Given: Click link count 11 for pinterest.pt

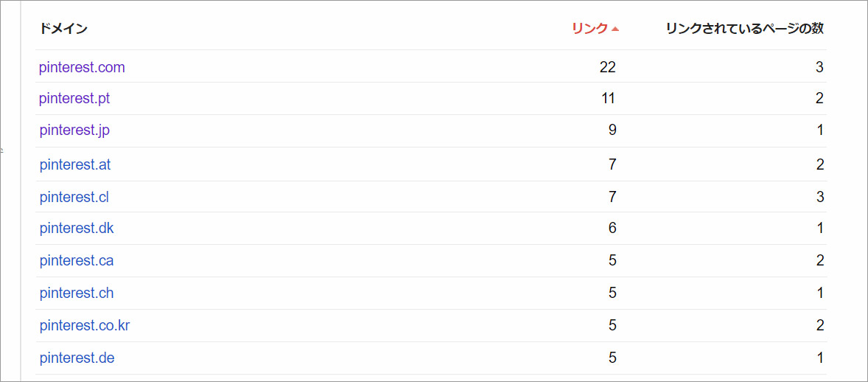Looking at the screenshot, I should click(x=608, y=99).
